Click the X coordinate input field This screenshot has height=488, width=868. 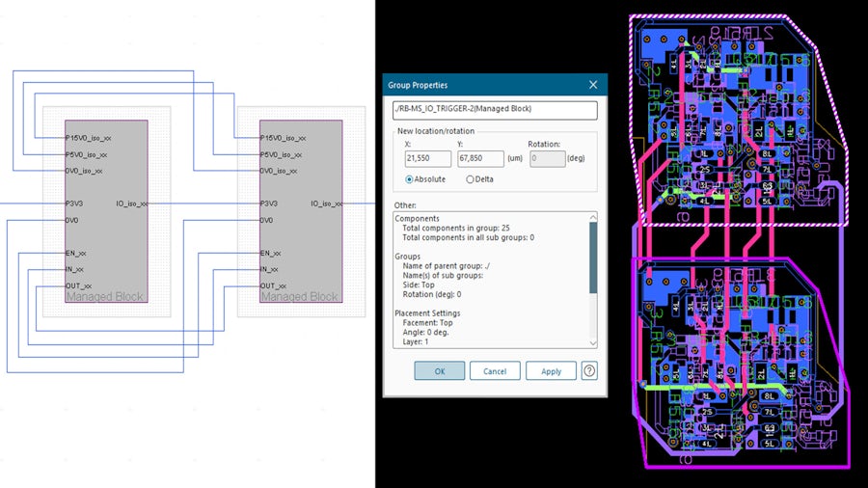click(427, 158)
